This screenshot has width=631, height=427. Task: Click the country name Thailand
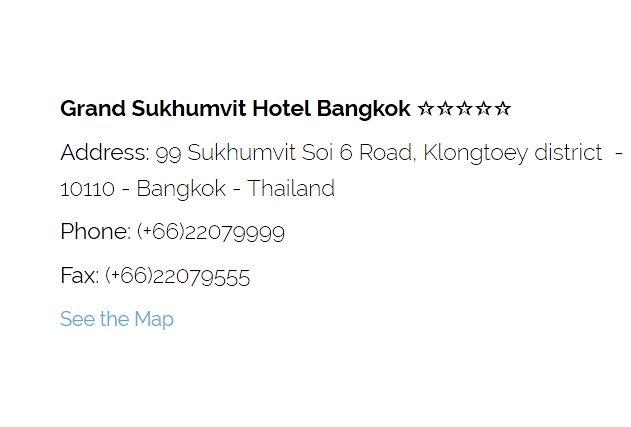click(x=291, y=188)
